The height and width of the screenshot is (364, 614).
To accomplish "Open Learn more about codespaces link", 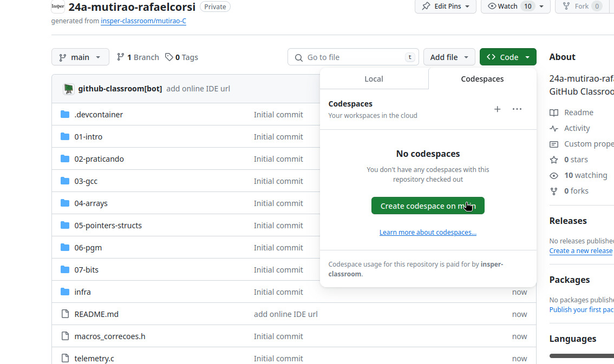I will [428, 232].
